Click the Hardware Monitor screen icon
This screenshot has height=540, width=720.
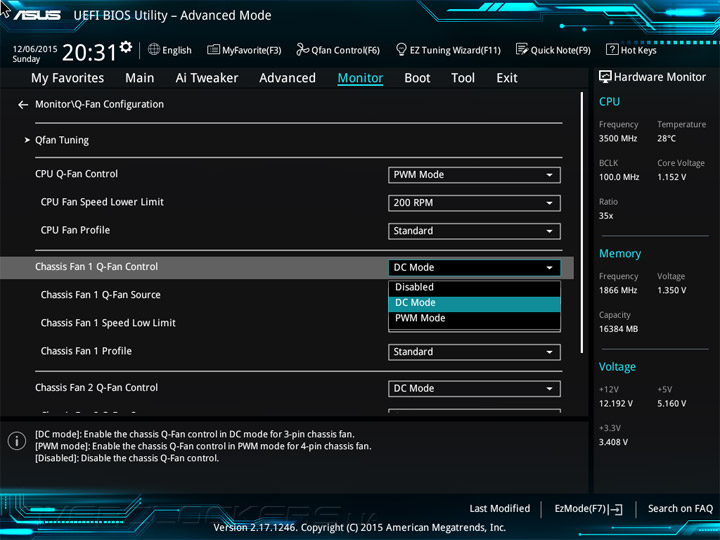click(605, 77)
